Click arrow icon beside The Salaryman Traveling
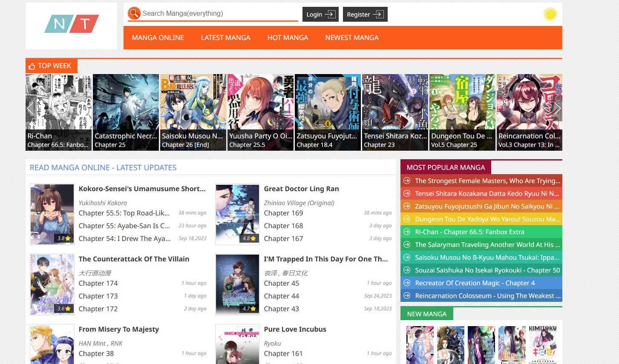This screenshot has width=619, height=364. tap(407, 244)
